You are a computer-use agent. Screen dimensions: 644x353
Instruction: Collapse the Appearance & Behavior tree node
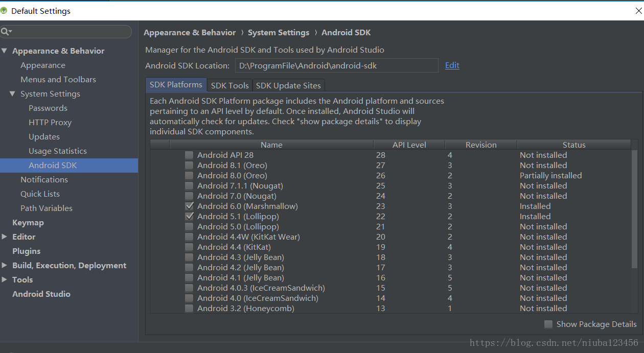(5, 51)
